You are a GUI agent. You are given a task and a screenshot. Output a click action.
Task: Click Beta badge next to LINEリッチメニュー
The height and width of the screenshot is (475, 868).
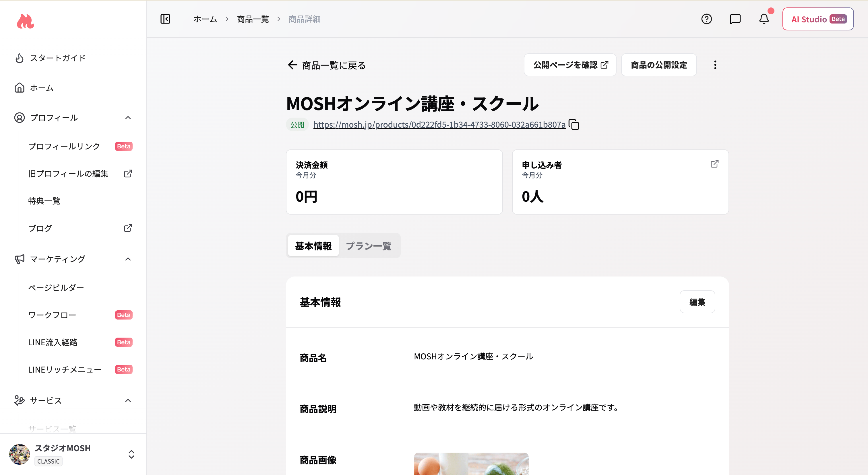(124, 370)
